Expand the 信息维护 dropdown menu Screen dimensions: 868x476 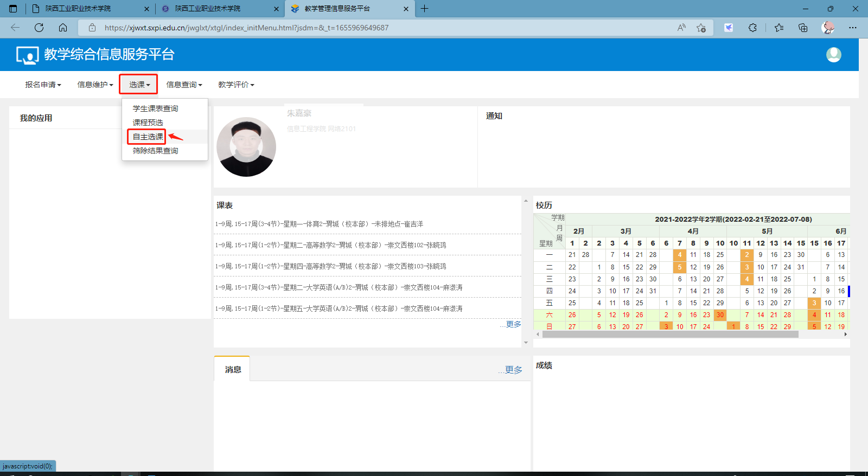pos(95,85)
